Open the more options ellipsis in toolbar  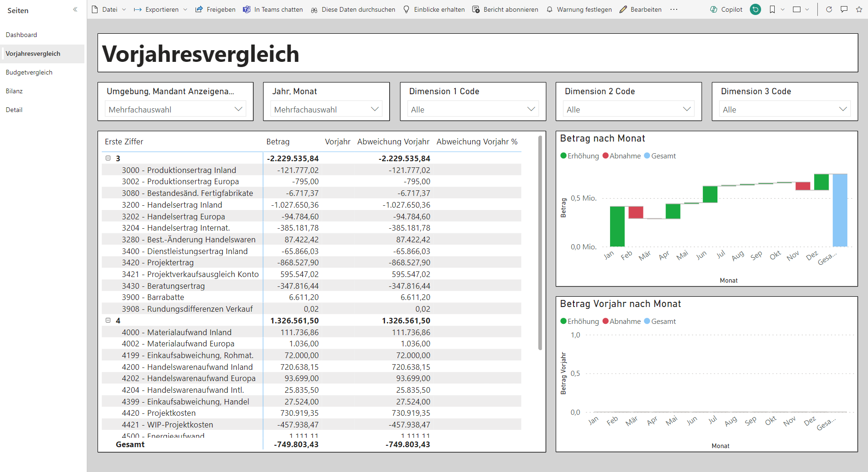point(674,9)
